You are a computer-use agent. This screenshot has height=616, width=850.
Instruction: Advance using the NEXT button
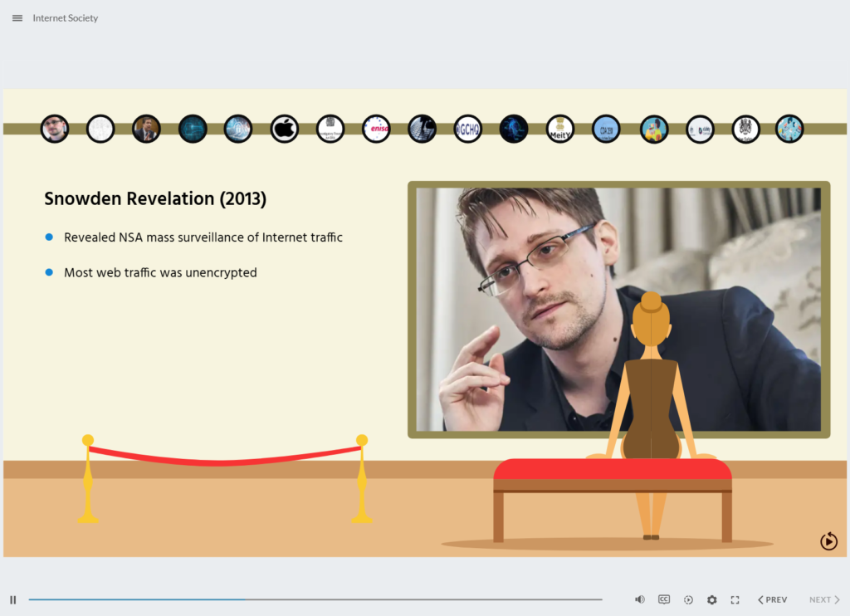coord(823,599)
